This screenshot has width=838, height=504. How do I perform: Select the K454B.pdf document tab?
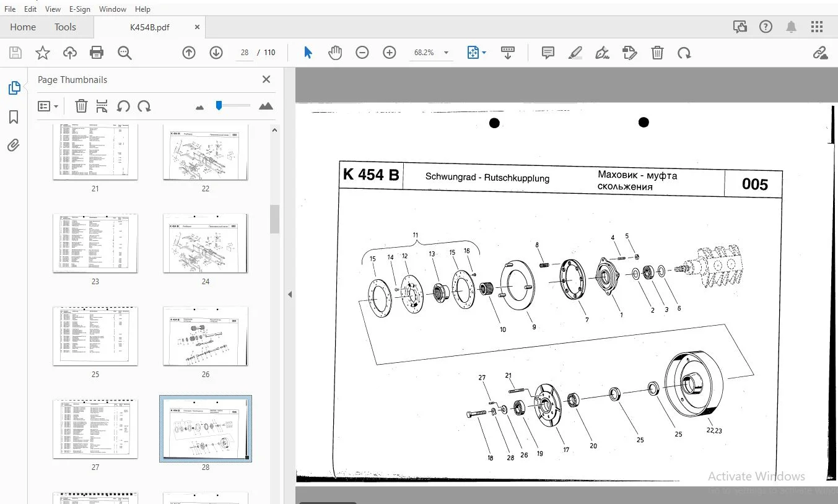150,27
